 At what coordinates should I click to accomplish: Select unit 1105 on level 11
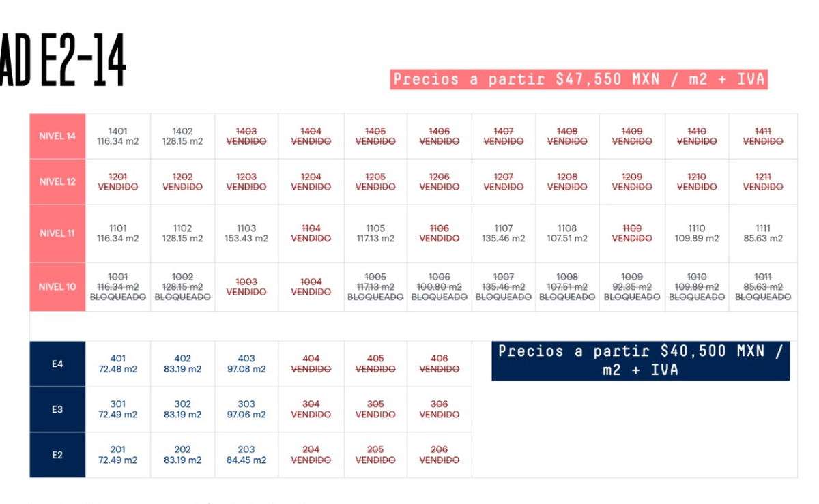pos(375,233)
